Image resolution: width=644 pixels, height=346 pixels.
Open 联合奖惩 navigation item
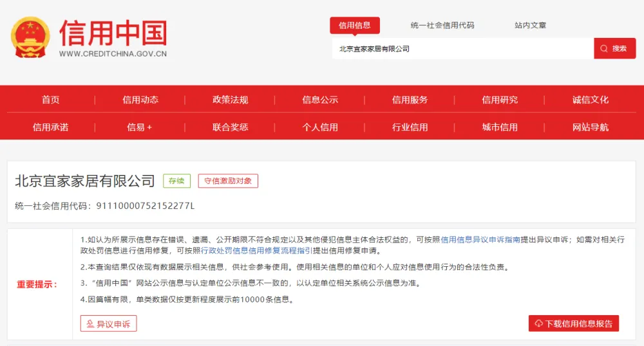(x=230, y=127)
